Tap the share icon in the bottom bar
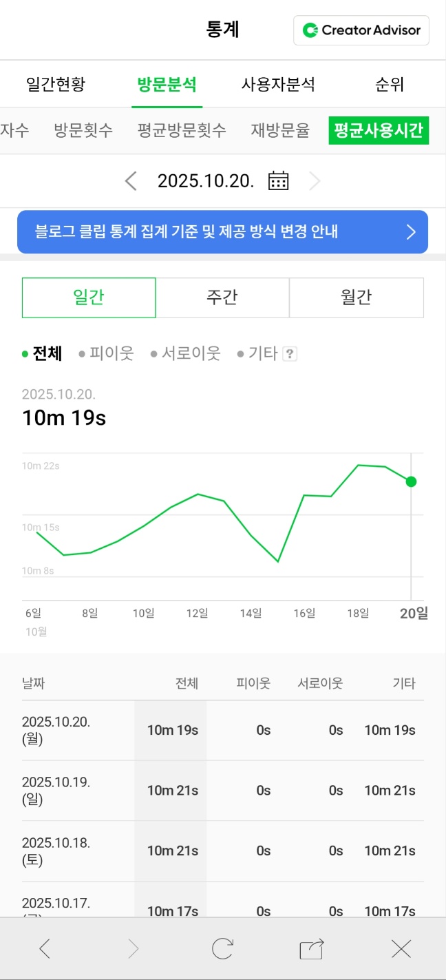446x980 pixels. pos(311,948)
